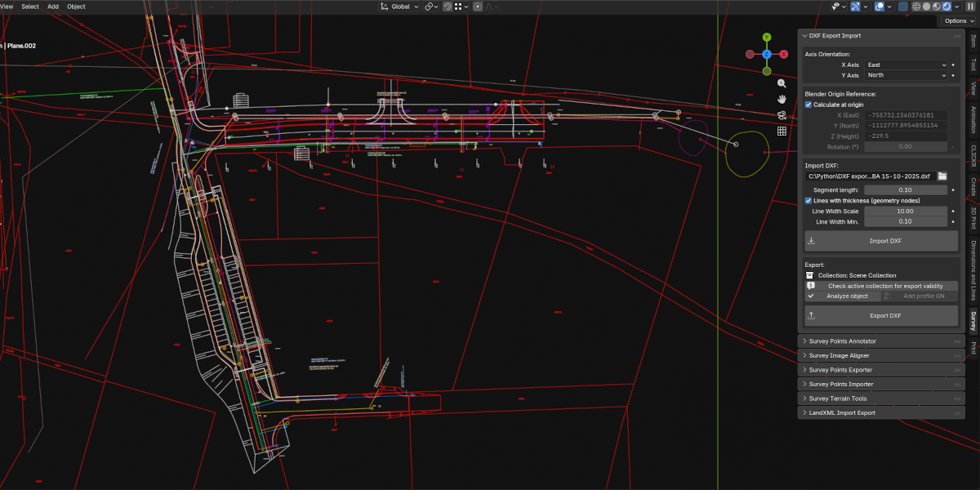Toggle Calculate at origin checkbox

coord(808,105)
